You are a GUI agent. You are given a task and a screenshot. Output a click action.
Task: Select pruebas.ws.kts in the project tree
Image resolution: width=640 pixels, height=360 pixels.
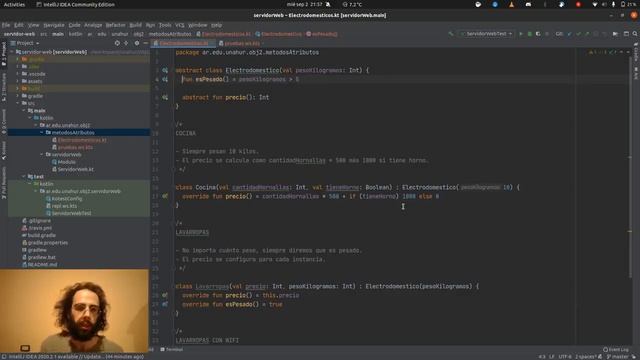75,147
